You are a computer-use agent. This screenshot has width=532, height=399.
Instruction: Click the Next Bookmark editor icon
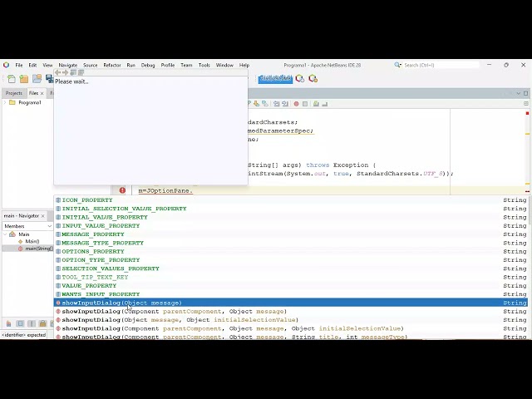tap(257, 104)
